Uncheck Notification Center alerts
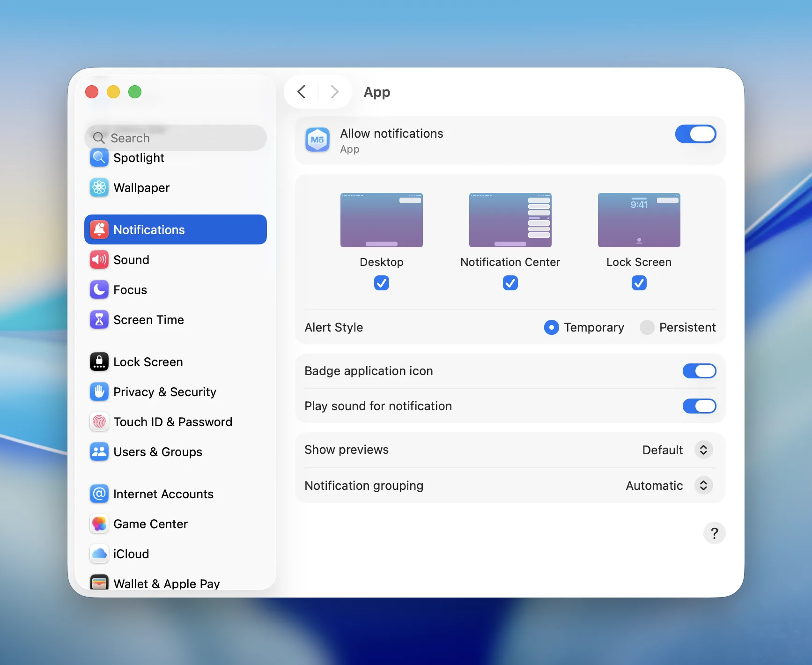 tap(510, 283)
